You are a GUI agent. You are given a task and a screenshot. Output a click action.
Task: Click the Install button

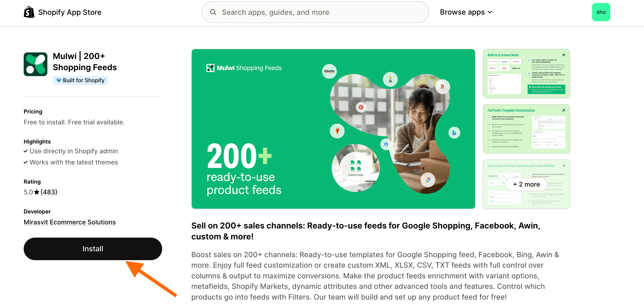pos(92,249)
